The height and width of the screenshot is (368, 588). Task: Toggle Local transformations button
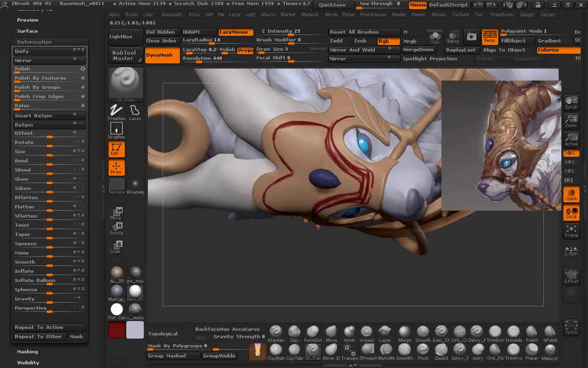pos(571,213)
